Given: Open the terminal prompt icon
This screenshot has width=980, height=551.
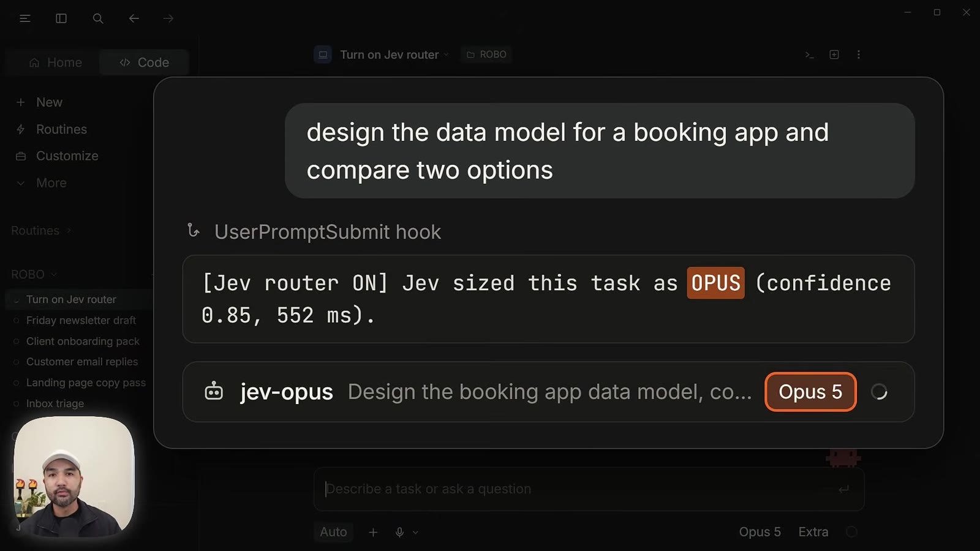Looking at the screenshot, I should (809, 54).
